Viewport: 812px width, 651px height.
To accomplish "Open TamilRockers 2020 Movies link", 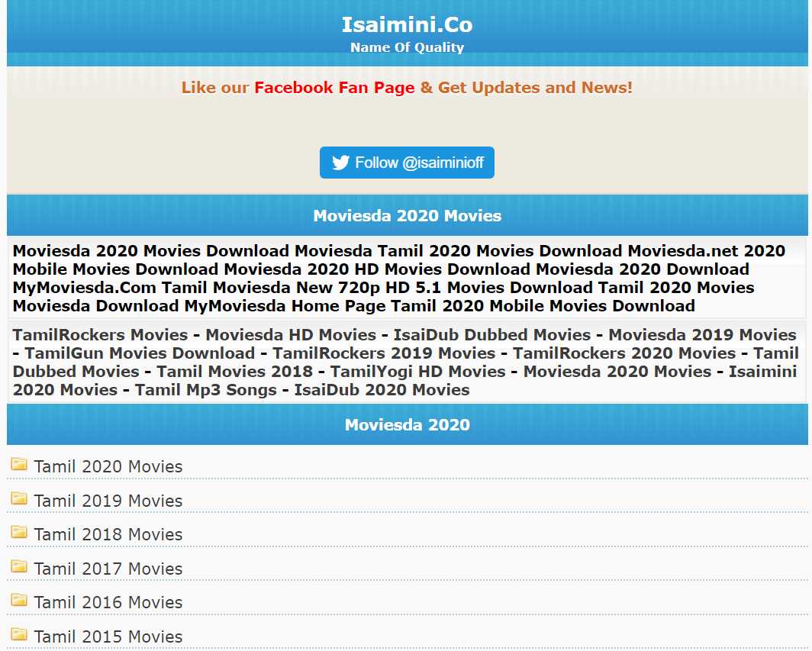I will coord(624,353).
